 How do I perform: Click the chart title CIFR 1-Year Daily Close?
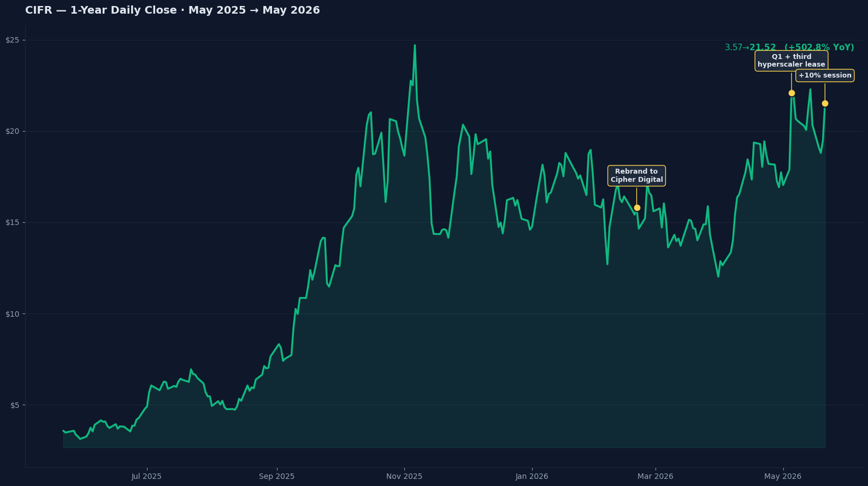(173, 10)
